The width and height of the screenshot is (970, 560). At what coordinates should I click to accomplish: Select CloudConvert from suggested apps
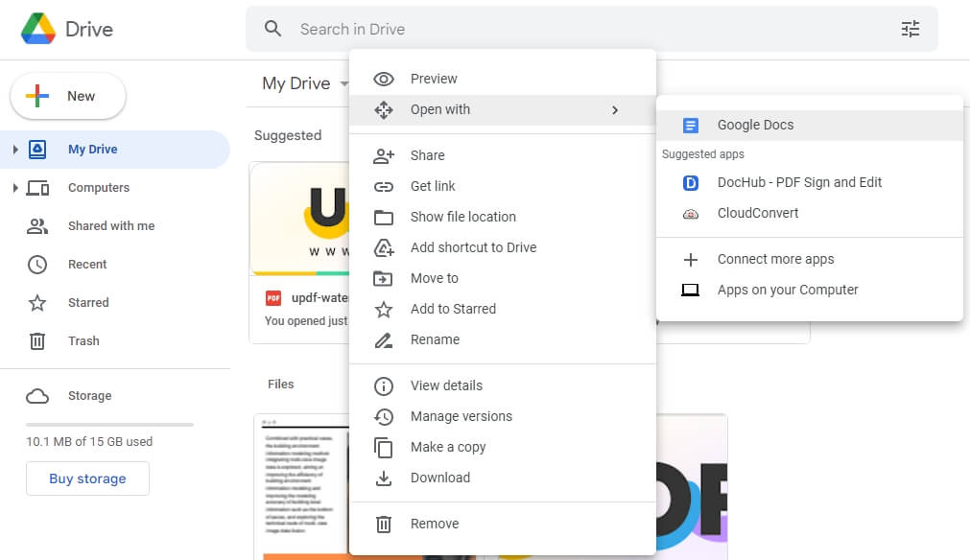tap(810, 213)
